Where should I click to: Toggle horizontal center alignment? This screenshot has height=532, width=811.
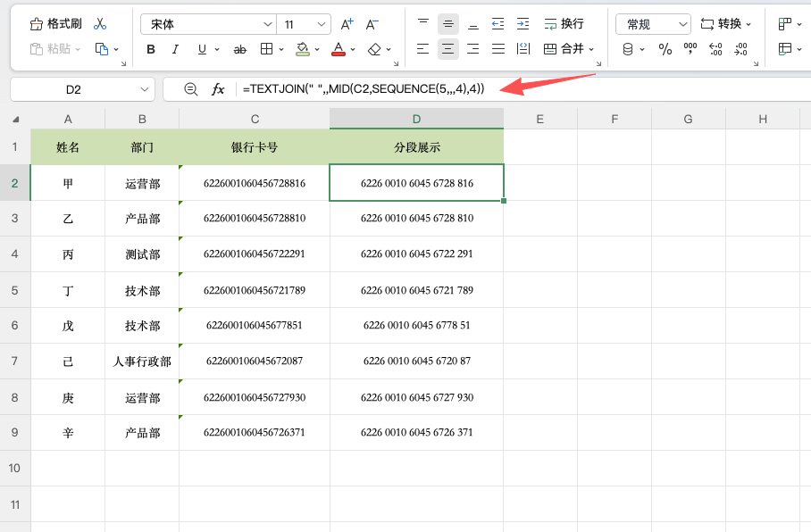447,49
